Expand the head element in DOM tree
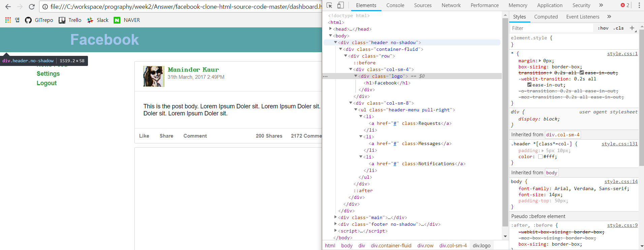 point(330,29)
